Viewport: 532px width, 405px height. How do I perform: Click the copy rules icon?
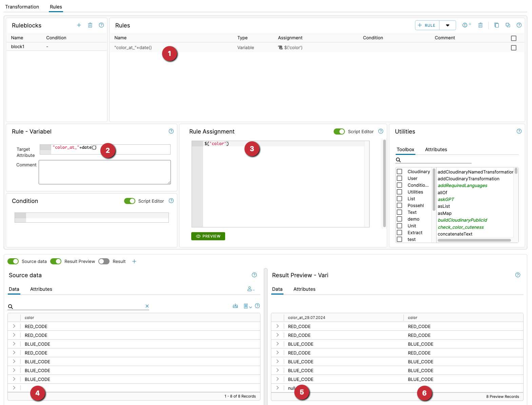(x=496, y=25)
